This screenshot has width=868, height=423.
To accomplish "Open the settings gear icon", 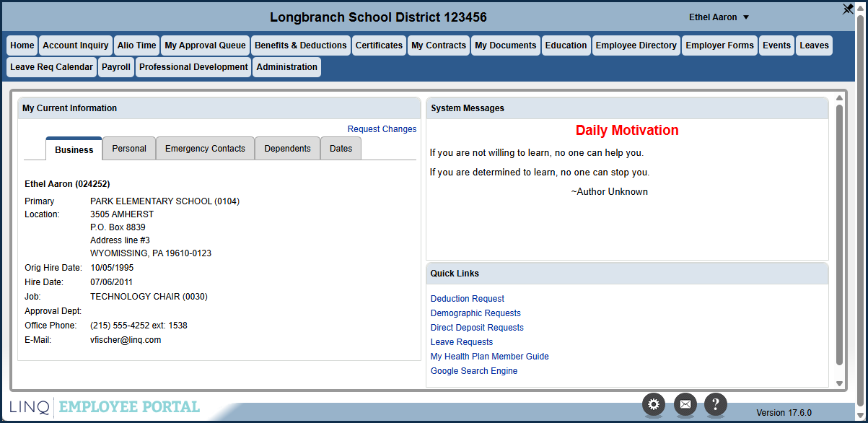I will click(x=654, y=405).
